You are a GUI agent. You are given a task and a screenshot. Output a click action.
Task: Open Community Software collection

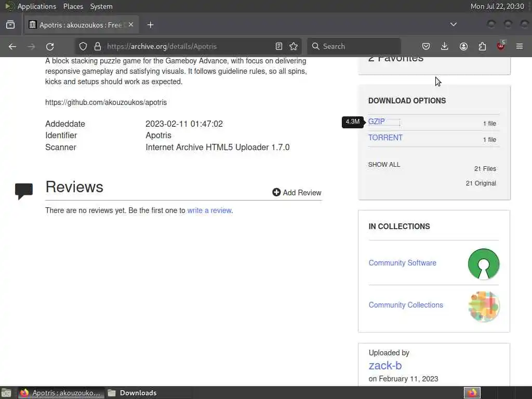pyautogui.click(x=403, y=263)
